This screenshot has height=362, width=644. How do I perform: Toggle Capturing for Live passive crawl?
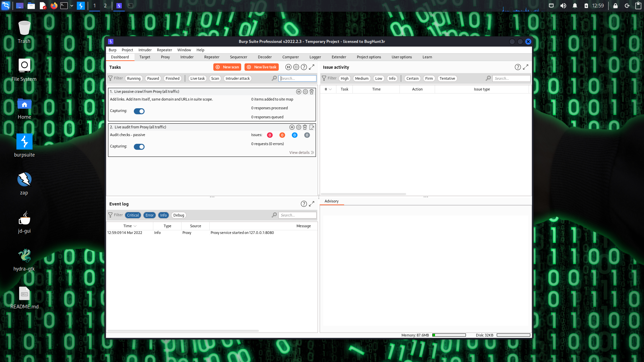coord(139,111)
